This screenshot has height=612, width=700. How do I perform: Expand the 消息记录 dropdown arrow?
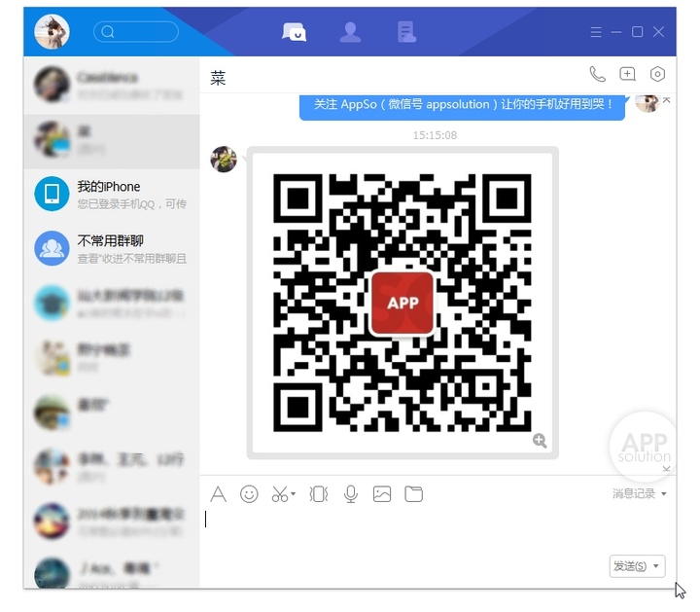tap(664, 494)
